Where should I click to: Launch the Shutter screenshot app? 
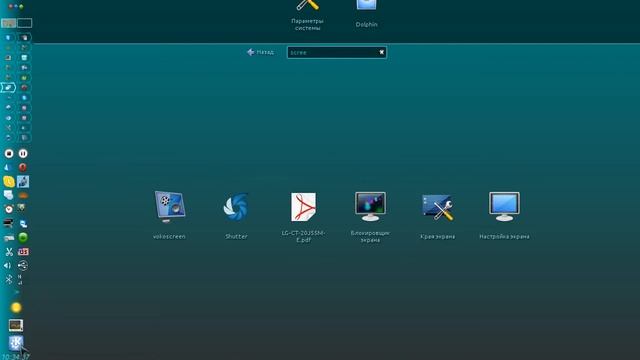point(236,215)
